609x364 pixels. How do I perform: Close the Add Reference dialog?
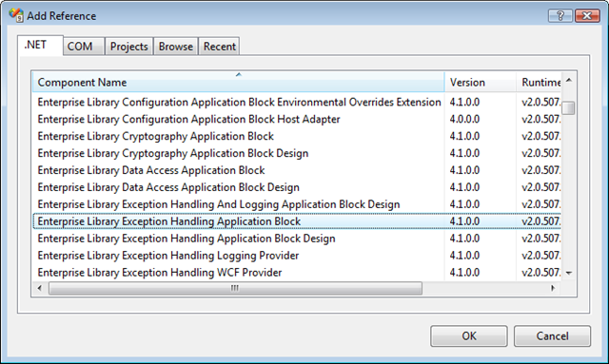point(587,15)
